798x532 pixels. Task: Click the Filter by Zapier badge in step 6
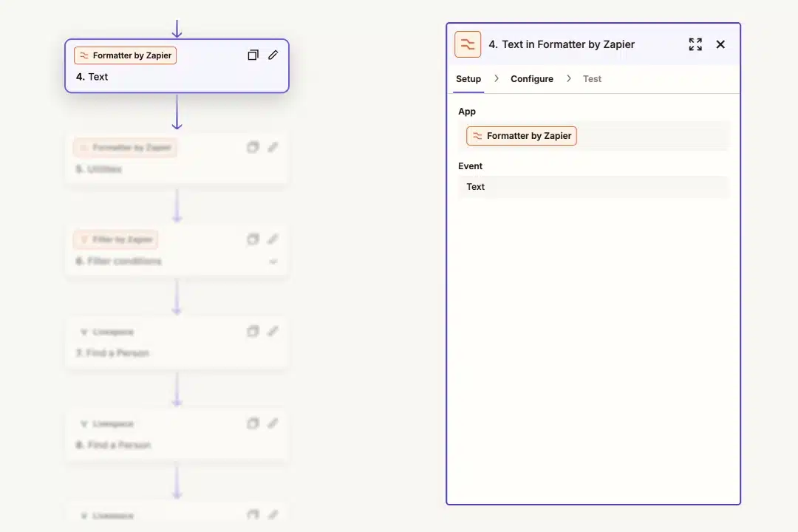pyautogui.click(x=116, y=240)
